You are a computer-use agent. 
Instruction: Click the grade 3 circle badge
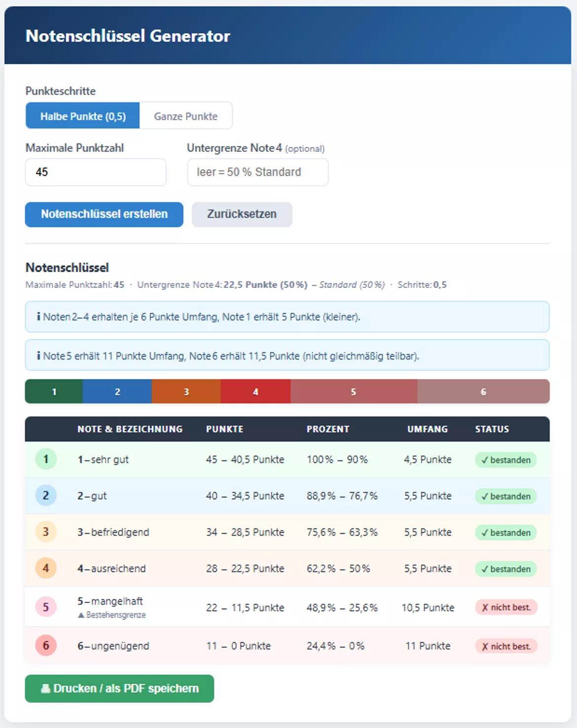[46, 532]
